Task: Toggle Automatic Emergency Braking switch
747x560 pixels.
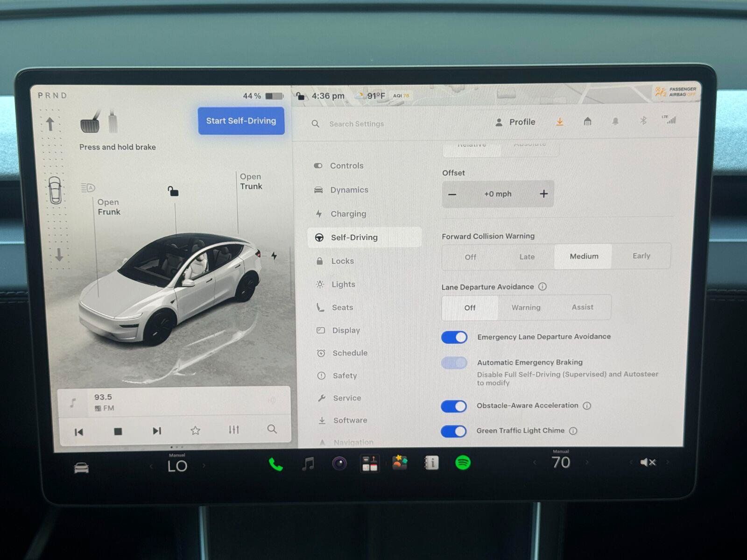Action: coord(454,363)
